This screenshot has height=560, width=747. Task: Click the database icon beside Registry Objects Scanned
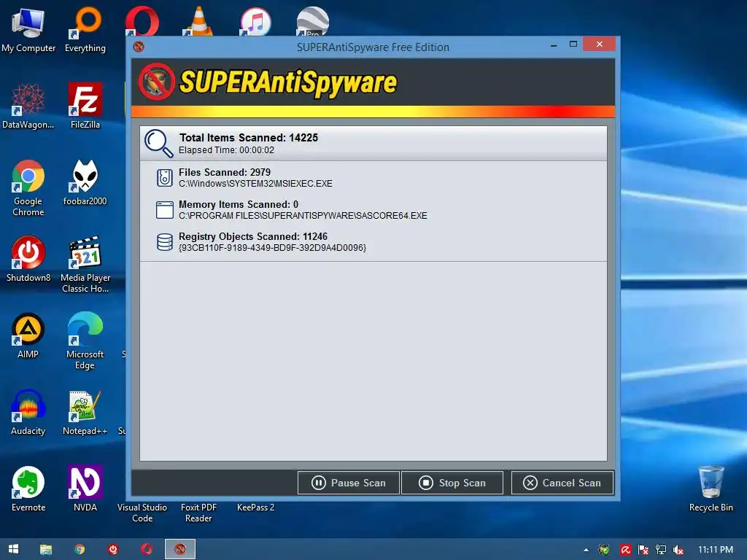coord(165,242)
